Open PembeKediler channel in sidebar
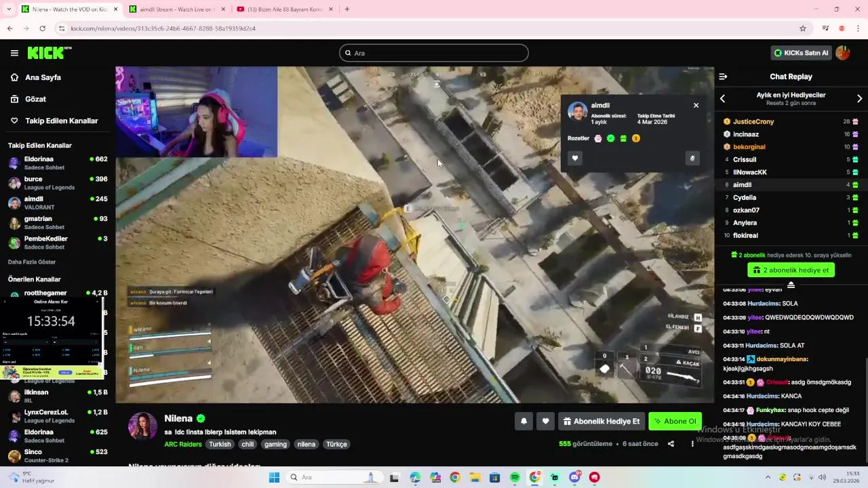Screen dimensions: 868x488 click(58, 243)
